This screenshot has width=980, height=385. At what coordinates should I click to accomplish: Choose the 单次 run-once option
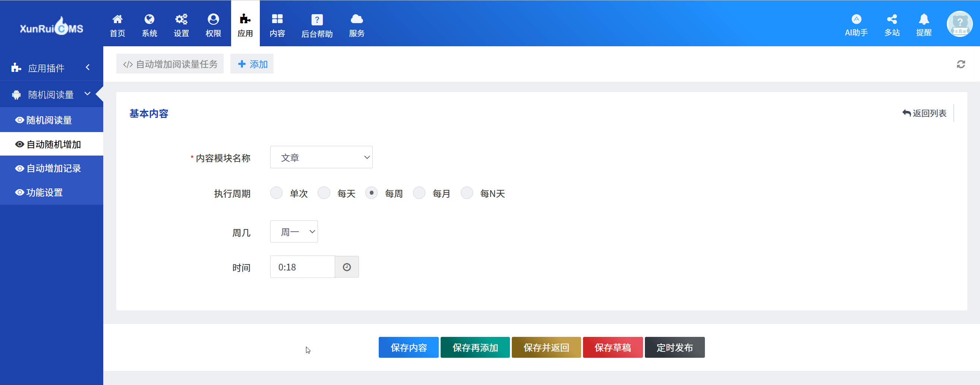[x=276, y=193]
